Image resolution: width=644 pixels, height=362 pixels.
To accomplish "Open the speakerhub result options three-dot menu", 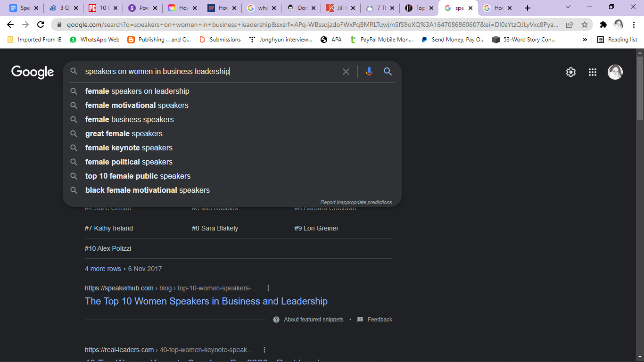I will coord(268,288).
